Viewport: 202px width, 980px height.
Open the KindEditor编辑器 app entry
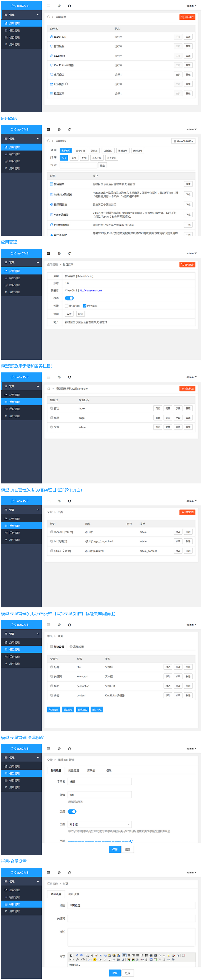(64, 65)
